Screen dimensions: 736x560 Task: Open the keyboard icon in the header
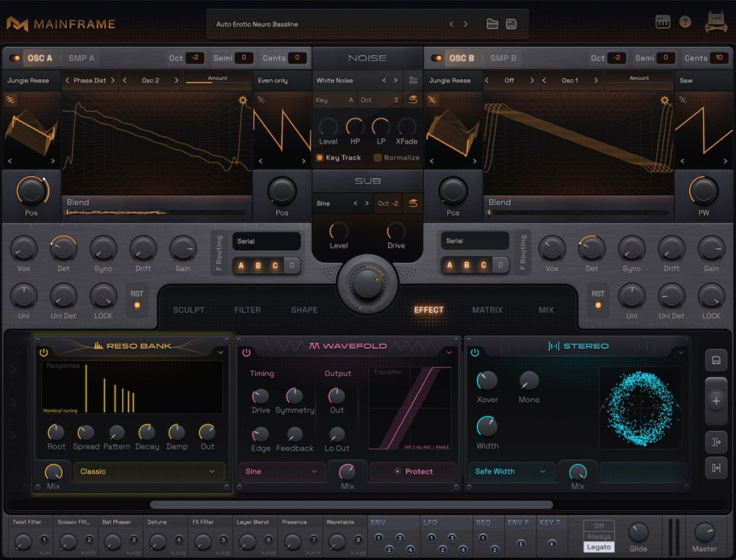coord(662,22)
